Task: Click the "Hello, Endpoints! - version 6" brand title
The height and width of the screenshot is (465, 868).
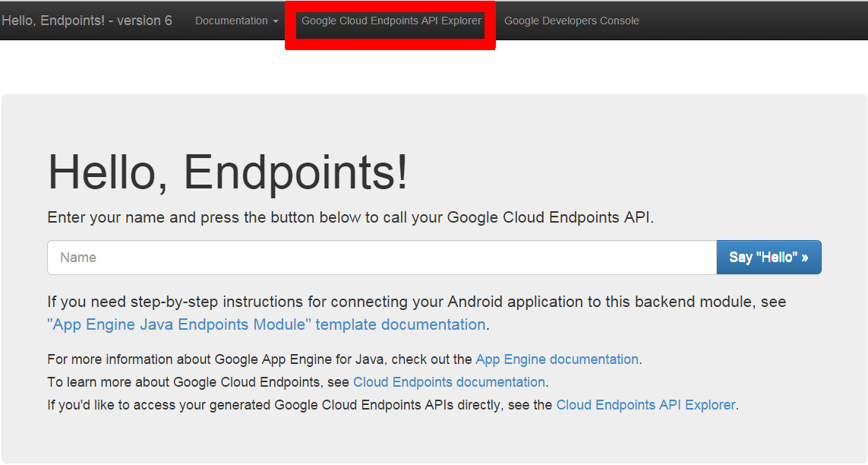Action: pyautogui.click(x=87, y=21)
